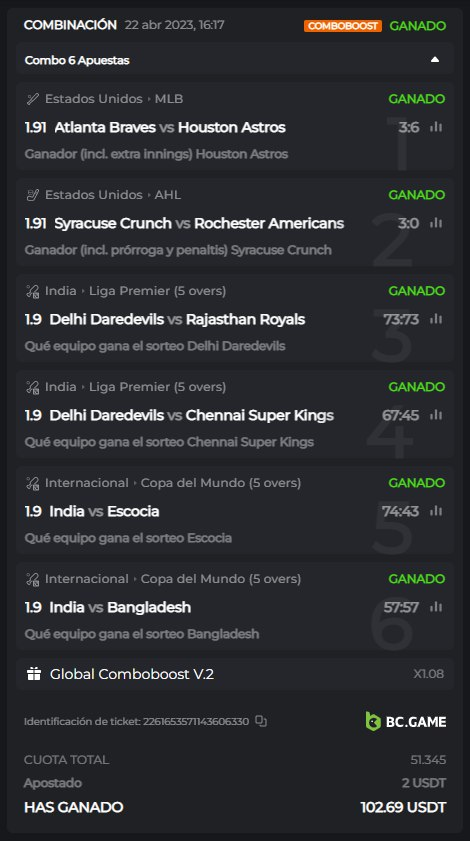Open stats icon for India vs Escocia
The width and height of the screenshot is (470, 841).
point(436,511)
